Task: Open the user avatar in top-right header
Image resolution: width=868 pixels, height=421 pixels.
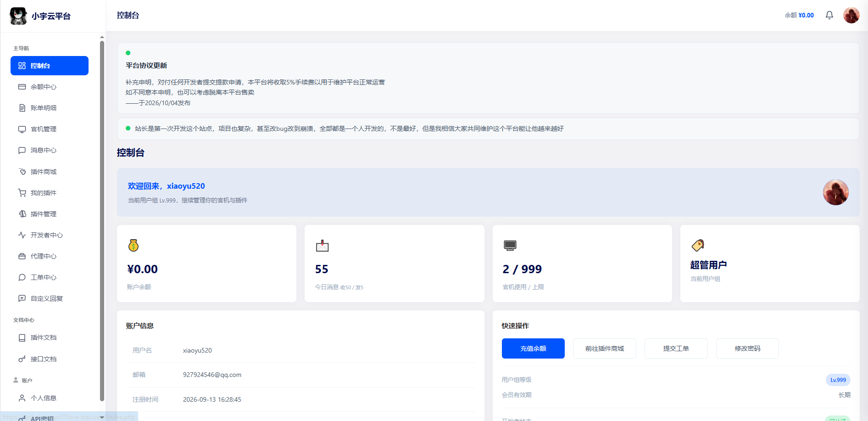Action: (851, 15)
